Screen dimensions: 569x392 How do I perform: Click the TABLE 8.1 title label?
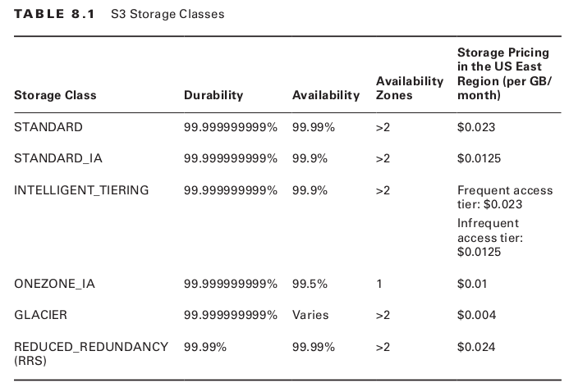(55, 14)
